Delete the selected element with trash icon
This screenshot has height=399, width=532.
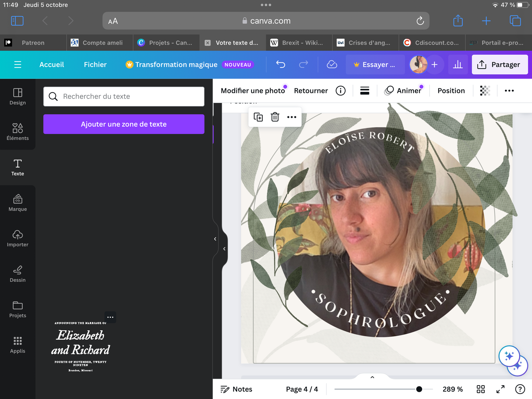pos(275,117)
